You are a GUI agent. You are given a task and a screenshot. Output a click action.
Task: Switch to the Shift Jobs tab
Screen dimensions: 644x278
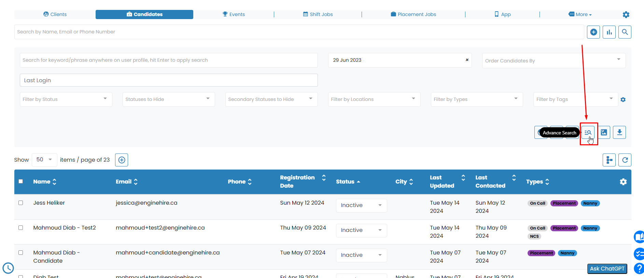click(318, 14)
